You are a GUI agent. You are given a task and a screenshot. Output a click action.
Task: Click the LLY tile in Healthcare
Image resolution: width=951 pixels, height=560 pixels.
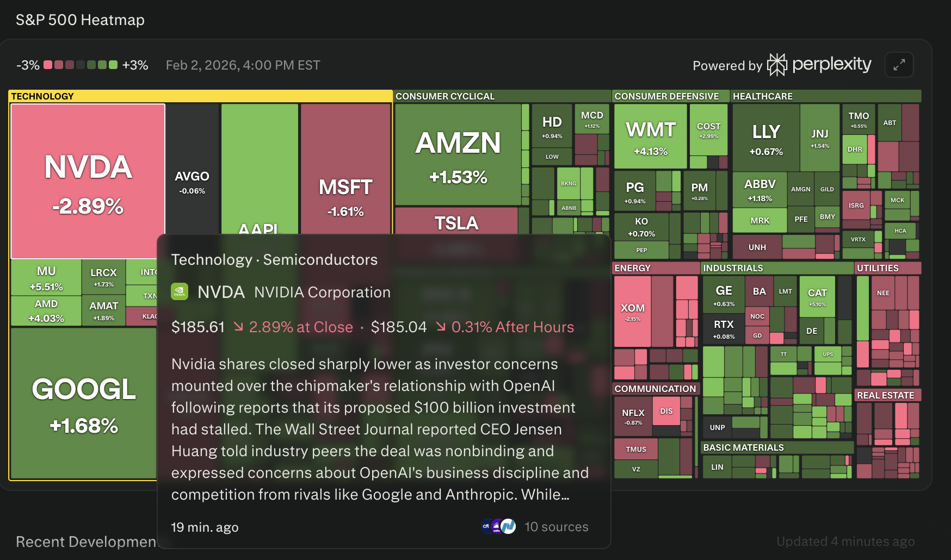765,138
